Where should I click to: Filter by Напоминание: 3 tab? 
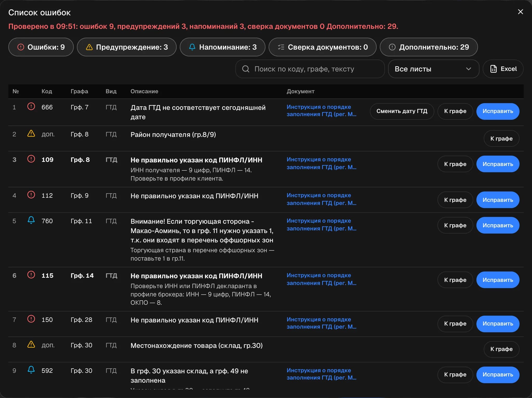(x=223, y=47)
